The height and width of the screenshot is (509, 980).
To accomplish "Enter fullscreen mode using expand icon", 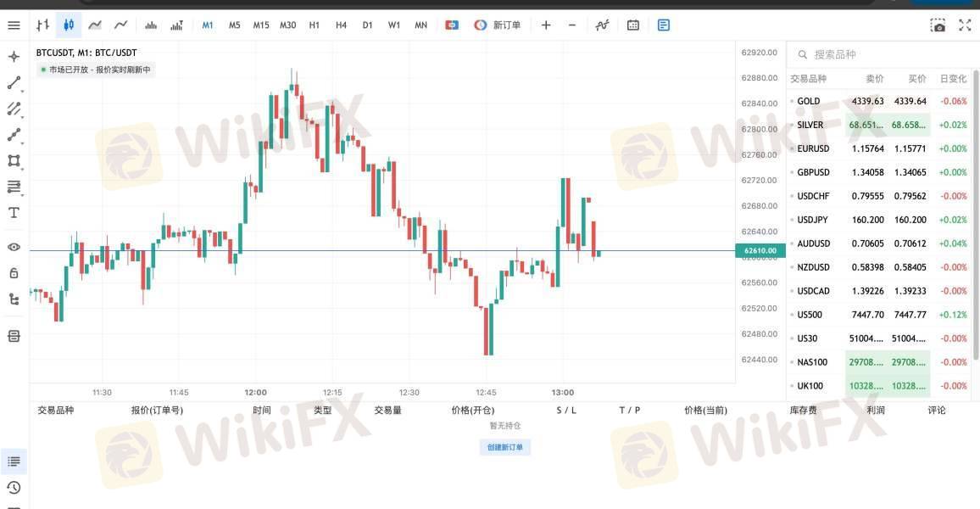I will (x=965, y=25).
